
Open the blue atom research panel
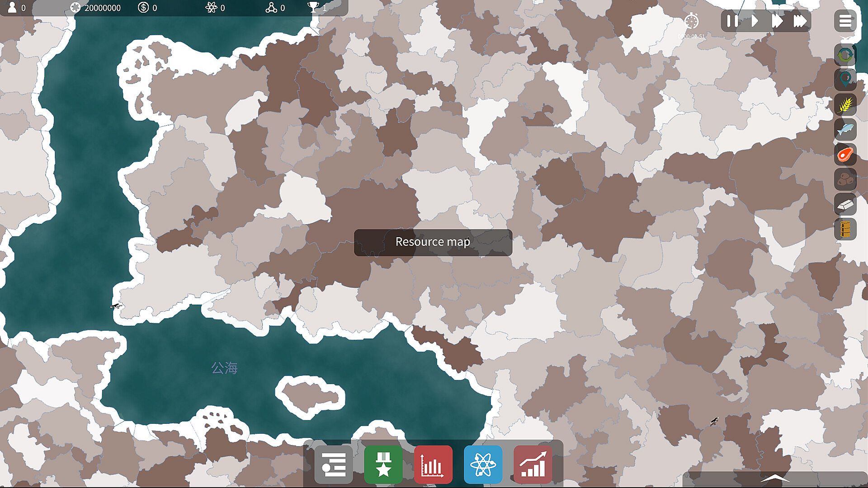(x=483, y=465)
